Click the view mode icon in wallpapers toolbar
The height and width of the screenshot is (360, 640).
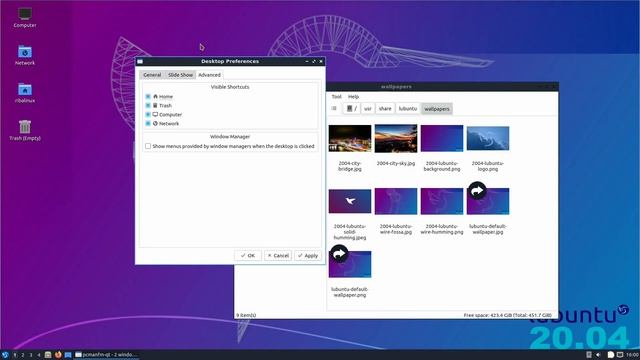click(x=334, y=109)
